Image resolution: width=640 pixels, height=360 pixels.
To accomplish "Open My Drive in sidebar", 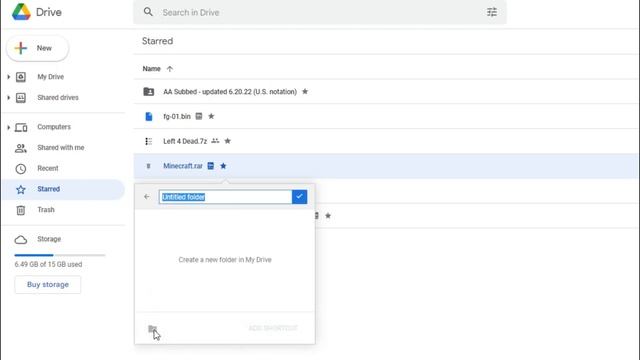I will pos(51,77).
